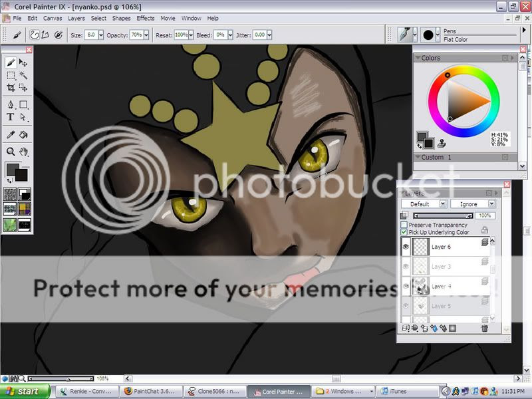This screenshot has height=399, width=532.
Task: Open Ignore composite depth dropdown
Action: (x=491, y=203)
